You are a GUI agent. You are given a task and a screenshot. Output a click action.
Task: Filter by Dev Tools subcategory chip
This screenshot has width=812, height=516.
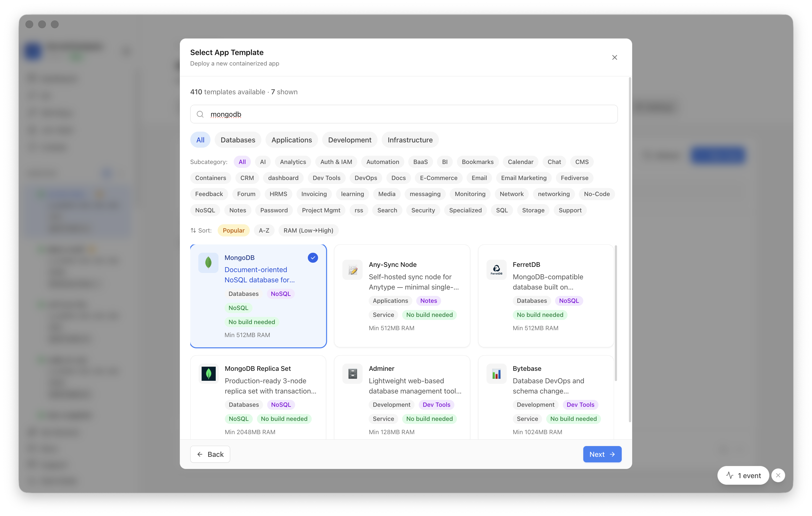(326, 178)
